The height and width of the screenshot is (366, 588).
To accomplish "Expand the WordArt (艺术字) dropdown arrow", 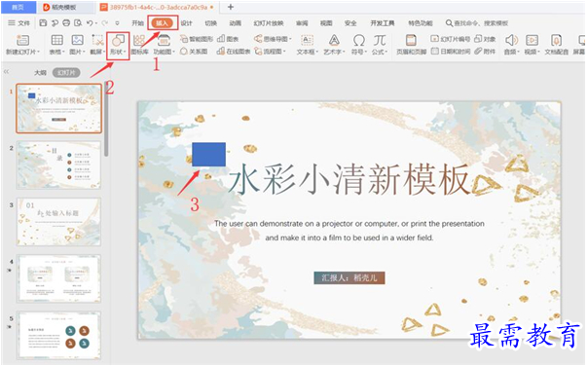I will 344,52.
